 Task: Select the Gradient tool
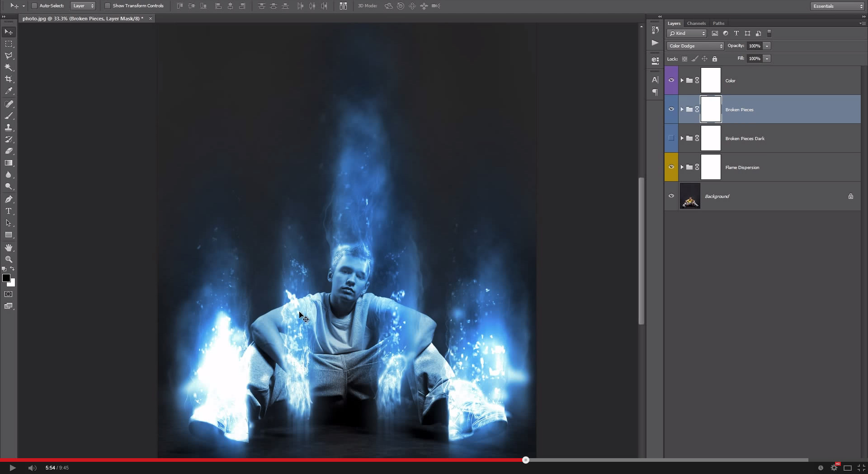pyautogui.click(x=9, y=163)
